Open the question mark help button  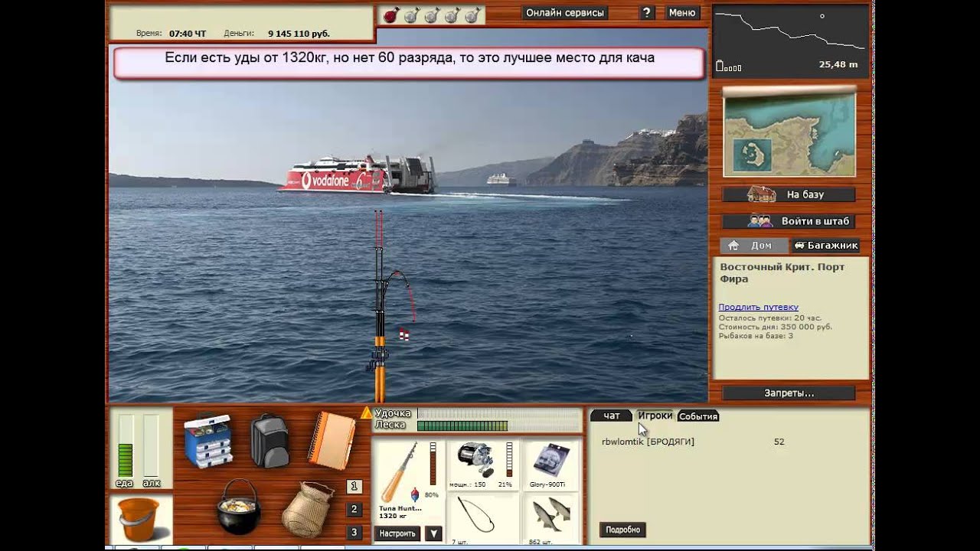click(x=647, y=12)
